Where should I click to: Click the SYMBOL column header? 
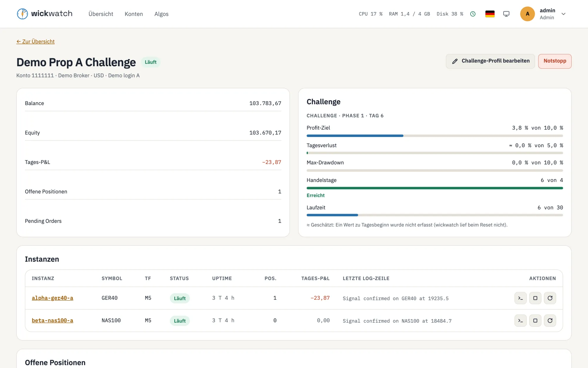[x=112, y=279]
